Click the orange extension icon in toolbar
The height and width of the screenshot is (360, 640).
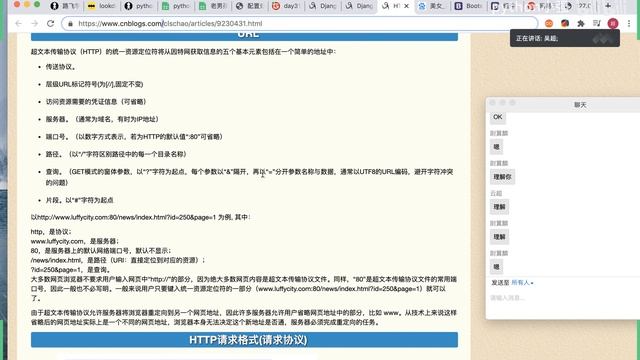tap(549, 24)
